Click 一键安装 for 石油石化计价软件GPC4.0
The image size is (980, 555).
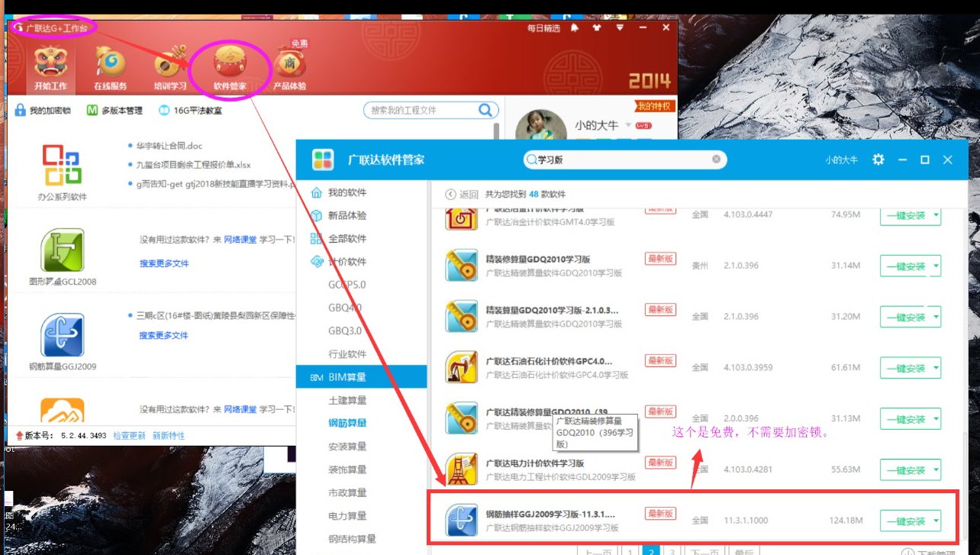(905, 368)
